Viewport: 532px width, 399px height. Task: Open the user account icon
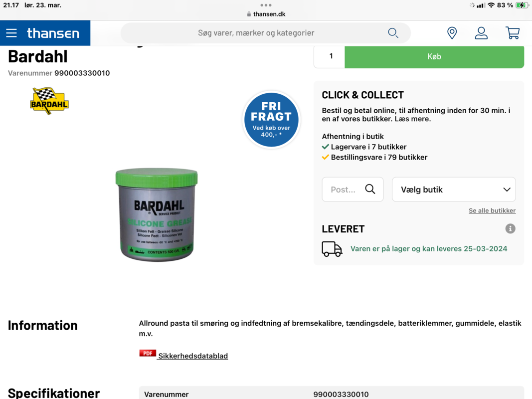click(481, 33)
